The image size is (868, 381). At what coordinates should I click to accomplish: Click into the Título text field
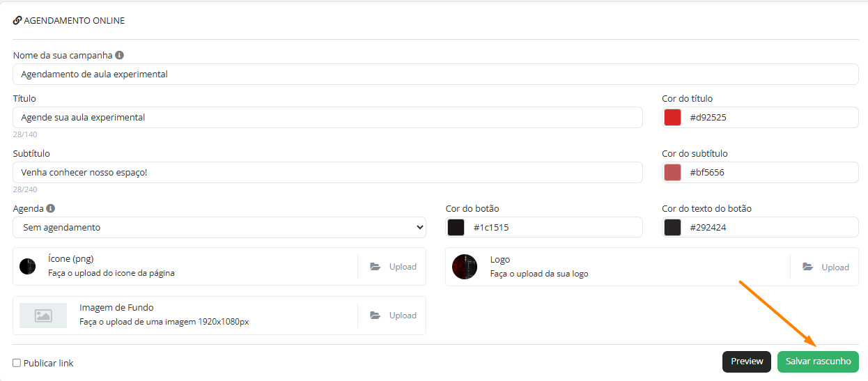point(327,117)
